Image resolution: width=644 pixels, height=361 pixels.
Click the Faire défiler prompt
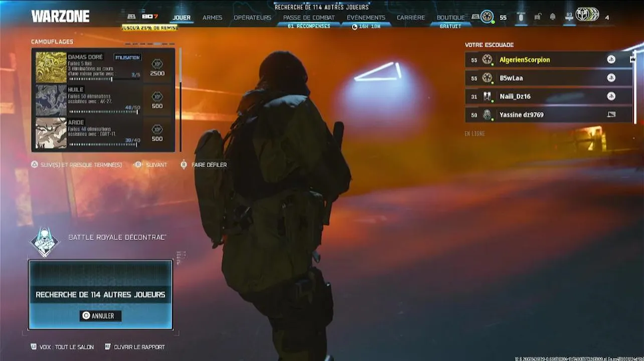coord(204,165)
